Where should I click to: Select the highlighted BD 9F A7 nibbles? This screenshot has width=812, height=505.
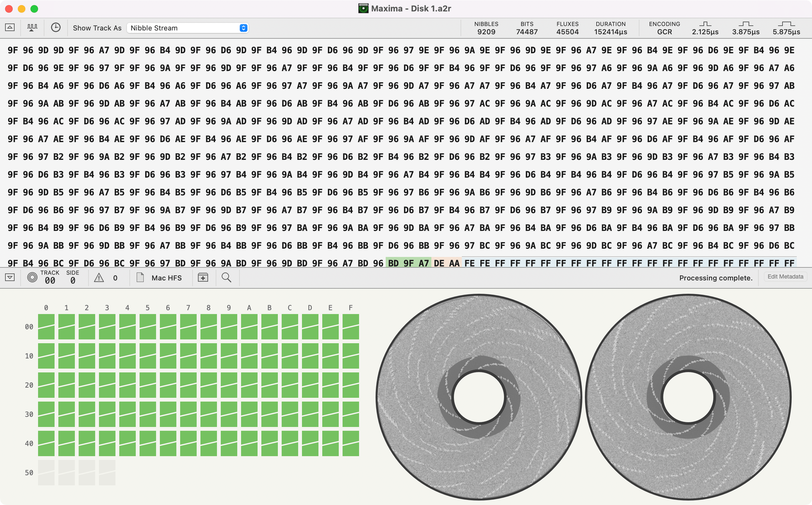pos(409,263)
